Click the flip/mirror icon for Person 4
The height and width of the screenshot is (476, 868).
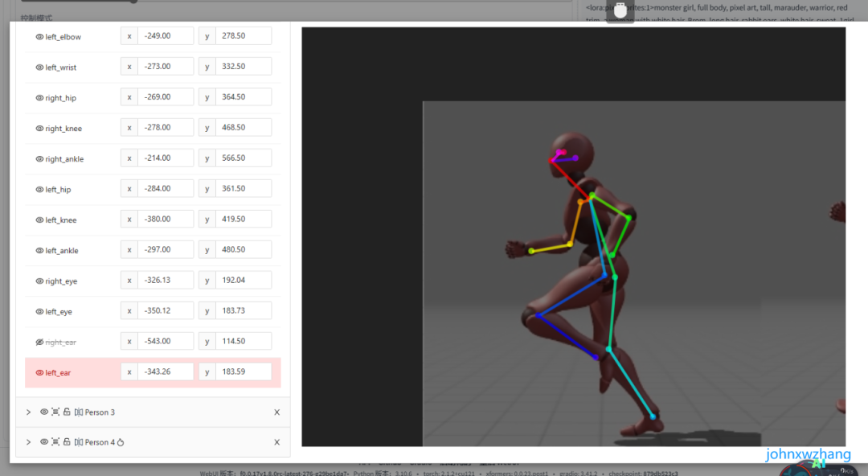point(79,442)
